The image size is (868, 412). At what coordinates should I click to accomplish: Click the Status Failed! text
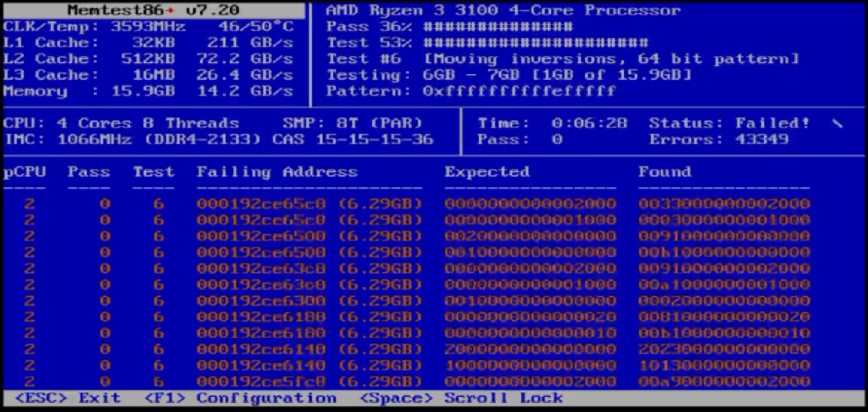729,123
